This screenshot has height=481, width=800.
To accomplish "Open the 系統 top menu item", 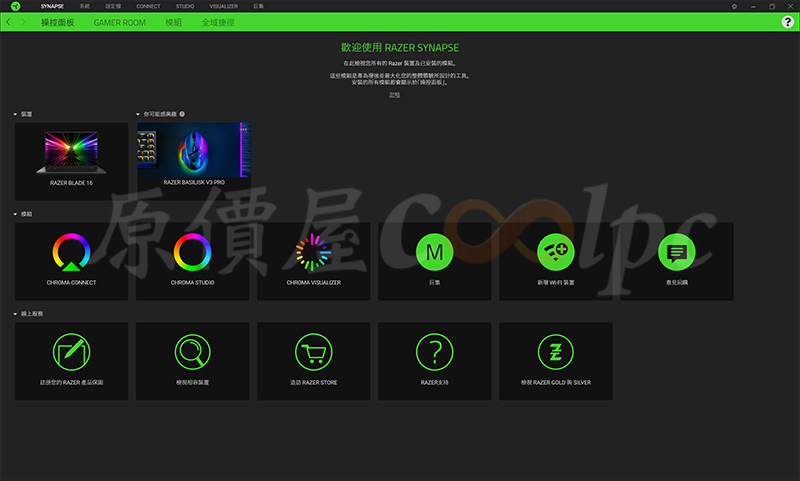I will 85,7.
